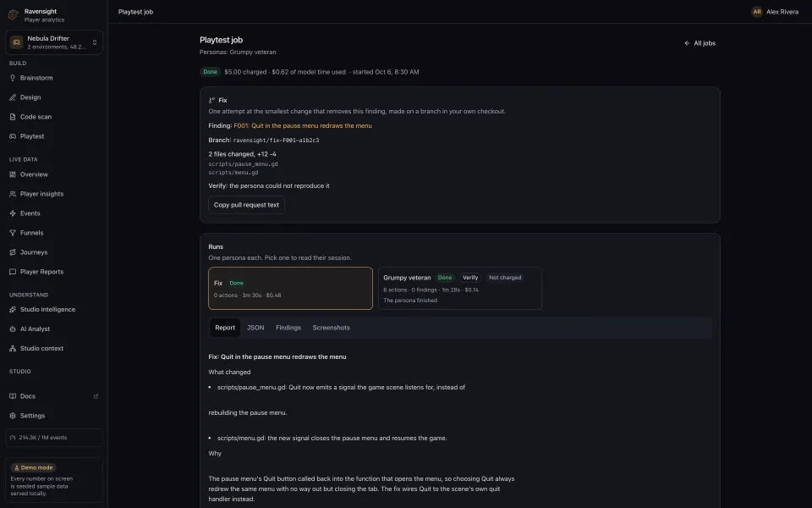Click the Events lightning icon
Image resolution: width=812 pixels, height=508 pixels.
point(13,213)
